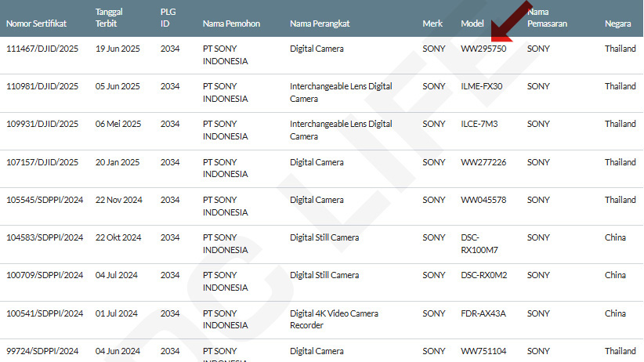This screenshot has width=644, height=362.
Task: Click Thailand in the WW295750 row
Action: [x=620, y=49]
